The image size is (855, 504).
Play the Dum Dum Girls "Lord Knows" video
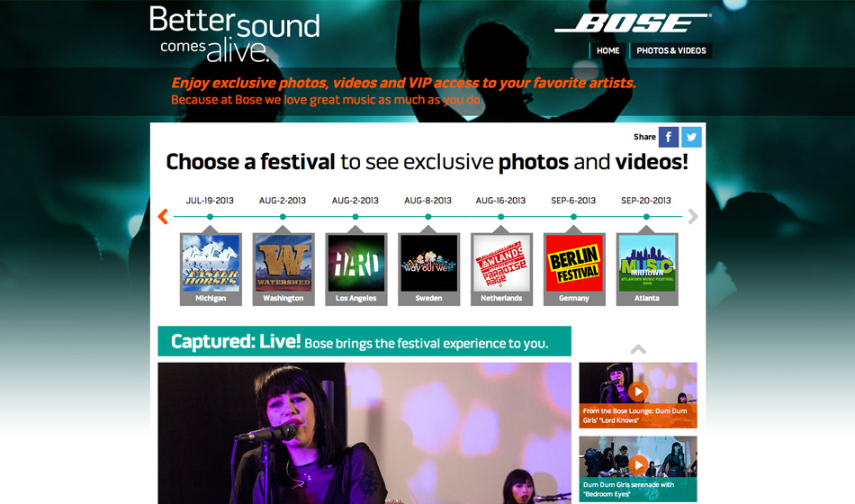tap(638, 395)
